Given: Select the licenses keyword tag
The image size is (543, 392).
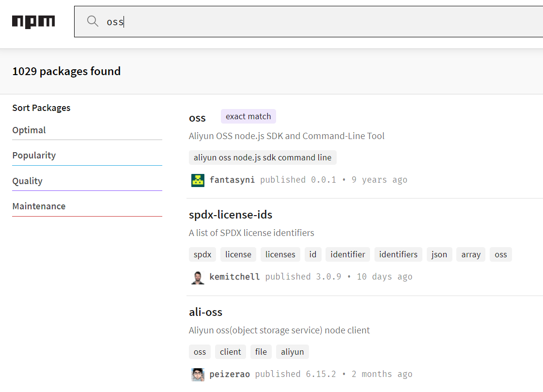Looking at the screenshot, I should [x=280, y=254].
